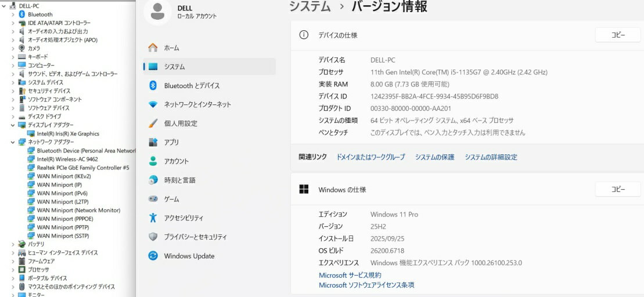Click the Bluetooth icon in device tree
This screenshot has height=297, width=644.
pos(22,15)
